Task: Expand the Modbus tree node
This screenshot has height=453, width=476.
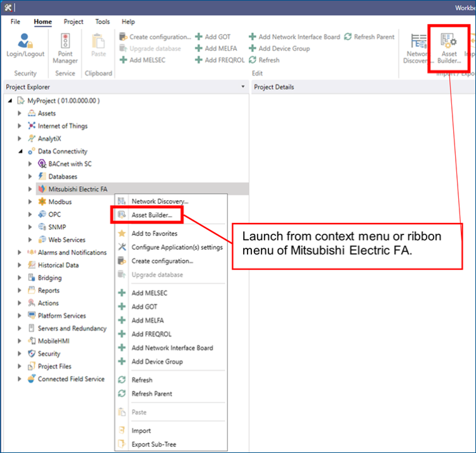Action: 30,202
